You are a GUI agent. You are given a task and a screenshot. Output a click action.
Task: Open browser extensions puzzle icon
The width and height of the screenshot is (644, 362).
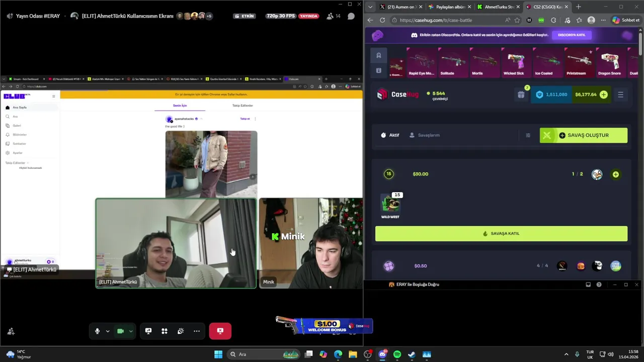click(x=553, y=20)
